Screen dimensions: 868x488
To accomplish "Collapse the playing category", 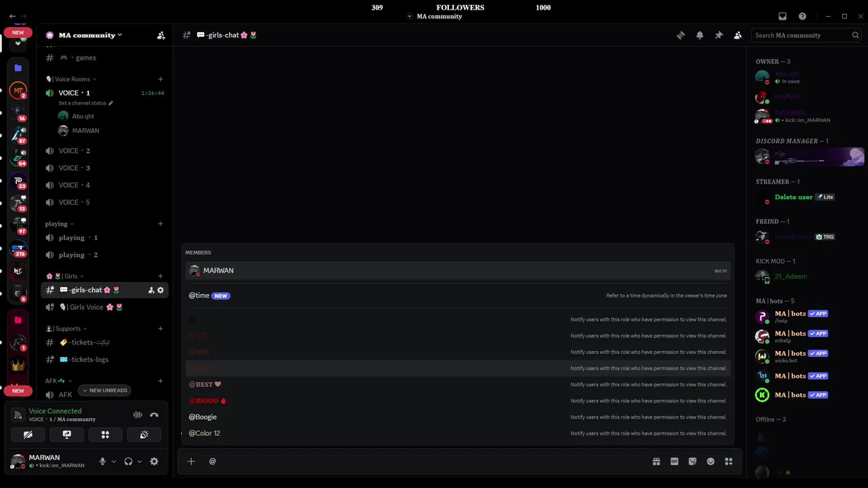I will [59, 224].
